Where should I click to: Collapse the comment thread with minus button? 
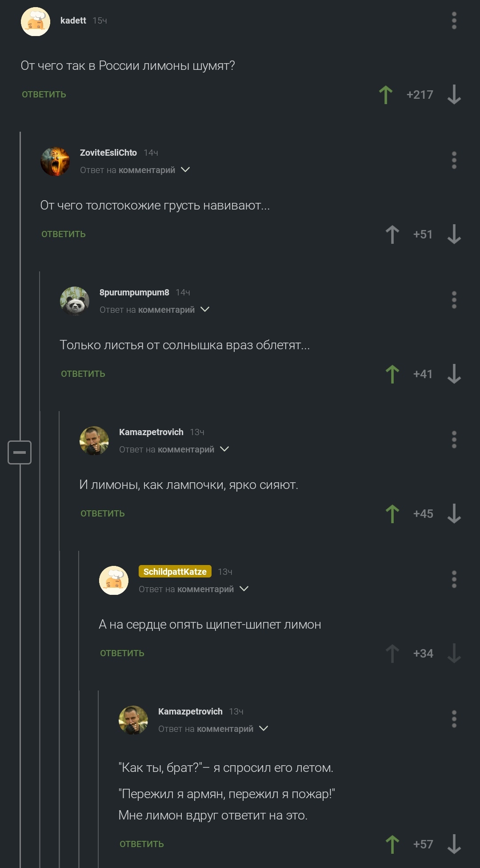(x=20, y=452)
